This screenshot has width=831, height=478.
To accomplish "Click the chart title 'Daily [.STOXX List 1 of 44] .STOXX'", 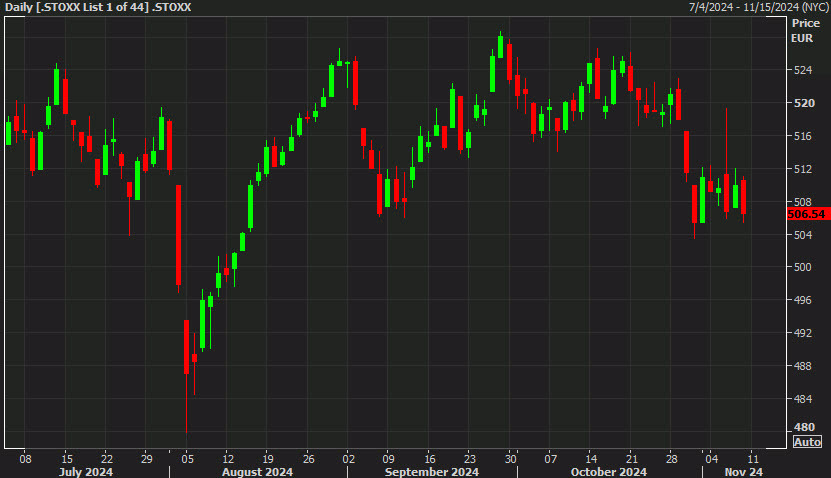I will pyautogui.click(x=98, y=7).
